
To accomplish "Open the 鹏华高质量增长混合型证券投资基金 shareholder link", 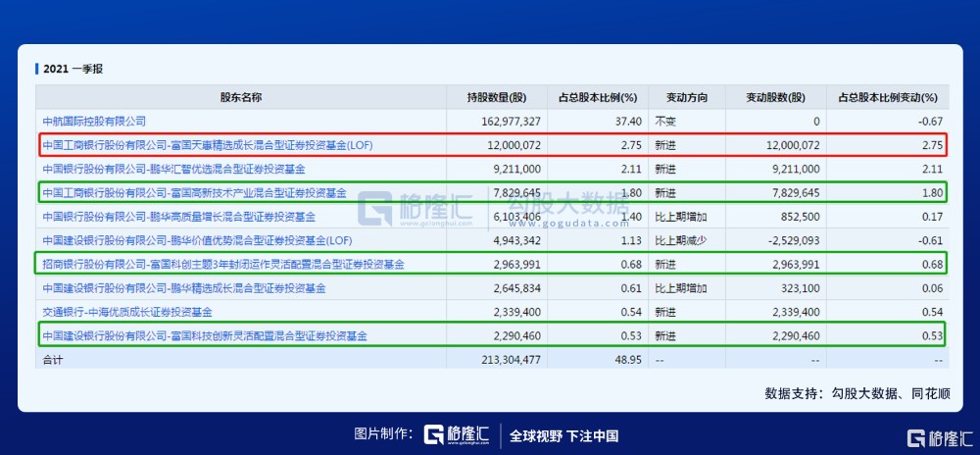I will 179,217.
